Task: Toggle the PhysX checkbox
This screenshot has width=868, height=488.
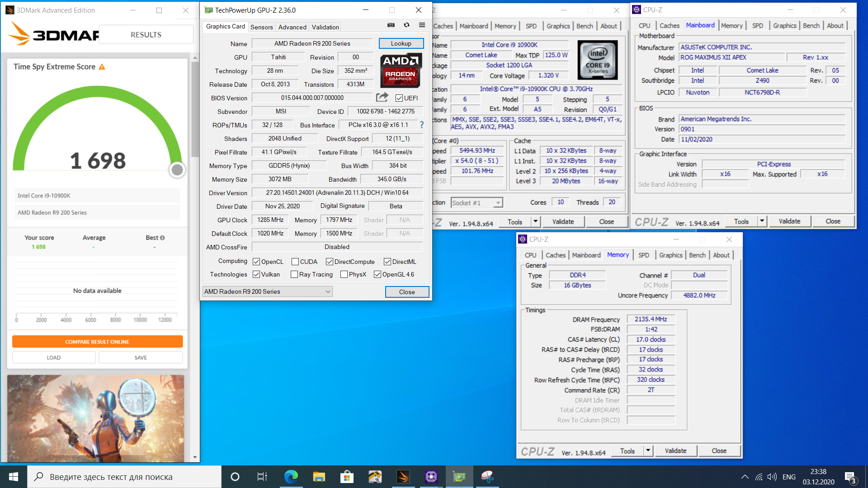Action: 344,274
